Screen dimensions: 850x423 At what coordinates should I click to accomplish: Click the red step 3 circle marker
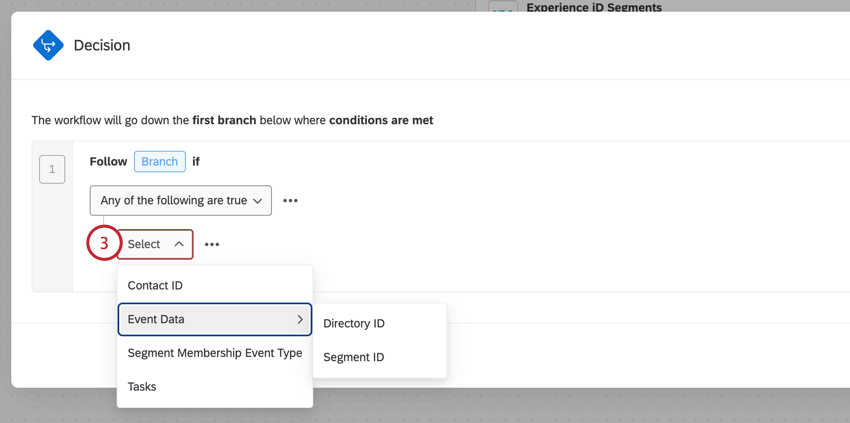click(104, 243)
